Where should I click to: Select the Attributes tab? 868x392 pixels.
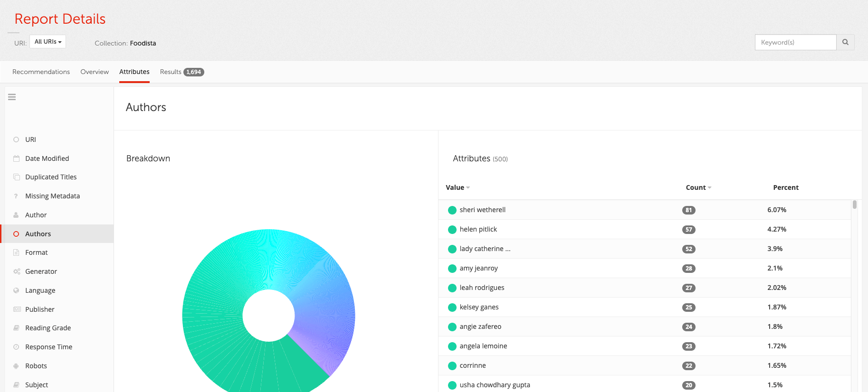(134, 72)
